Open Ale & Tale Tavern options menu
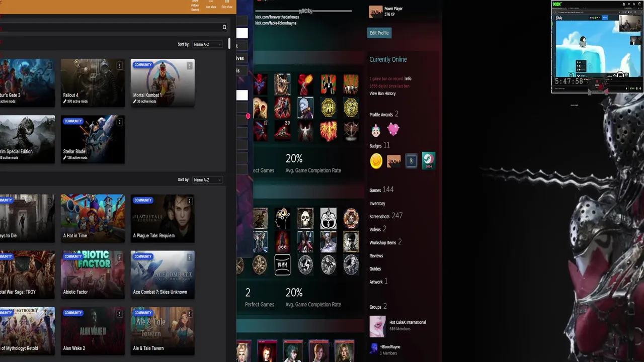644x362 pixels. 189,314
